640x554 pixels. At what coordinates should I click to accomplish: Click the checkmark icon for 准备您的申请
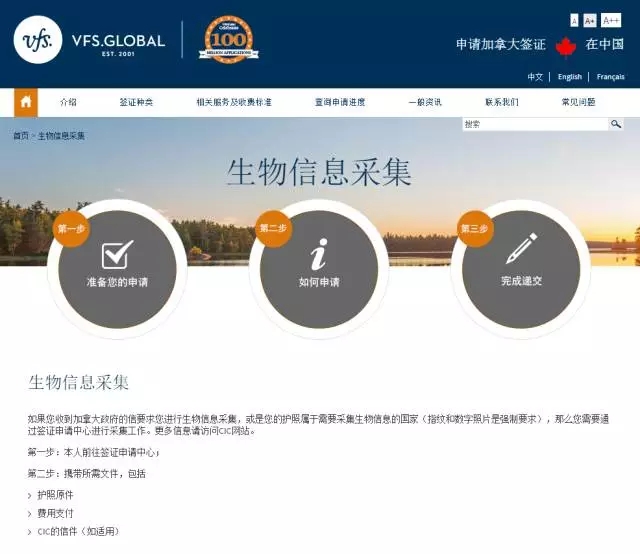117,254
